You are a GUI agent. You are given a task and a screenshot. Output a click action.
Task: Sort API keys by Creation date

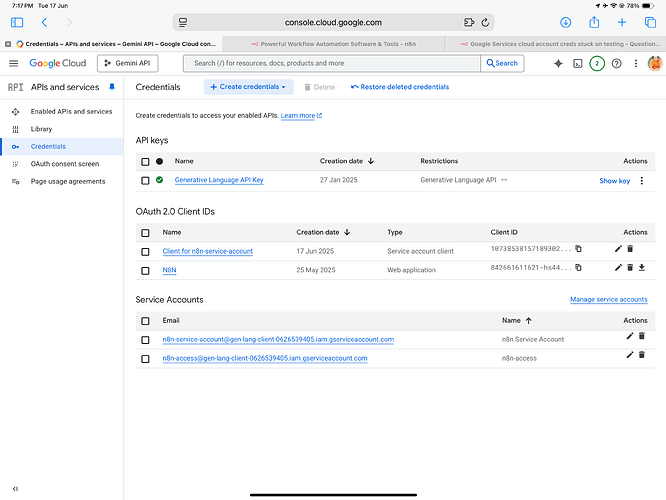[x=347, y=161]
